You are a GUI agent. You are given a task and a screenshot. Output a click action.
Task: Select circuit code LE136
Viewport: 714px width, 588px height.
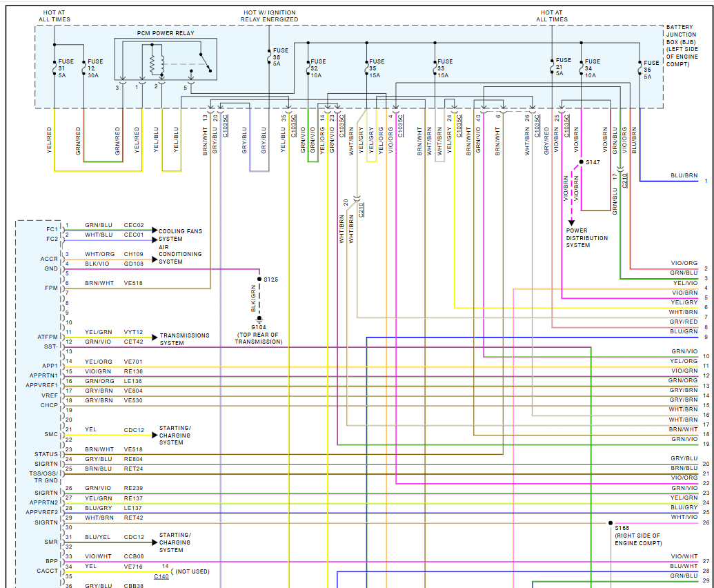132,381
